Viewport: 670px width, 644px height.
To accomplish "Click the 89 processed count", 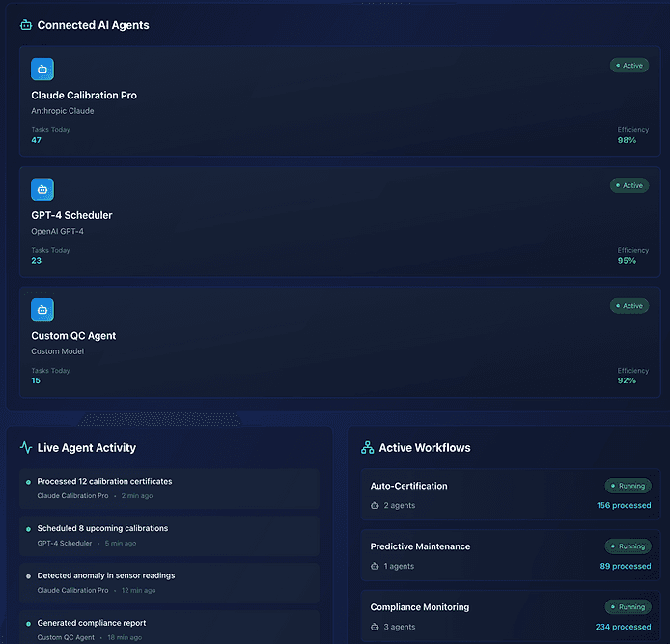I will [626, 566].
